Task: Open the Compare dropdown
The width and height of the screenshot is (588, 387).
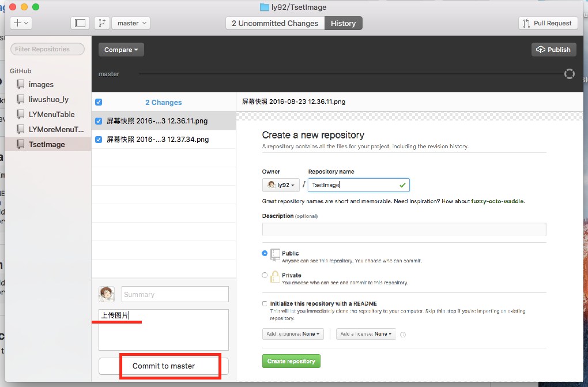Action: click(x=121, y=50)
